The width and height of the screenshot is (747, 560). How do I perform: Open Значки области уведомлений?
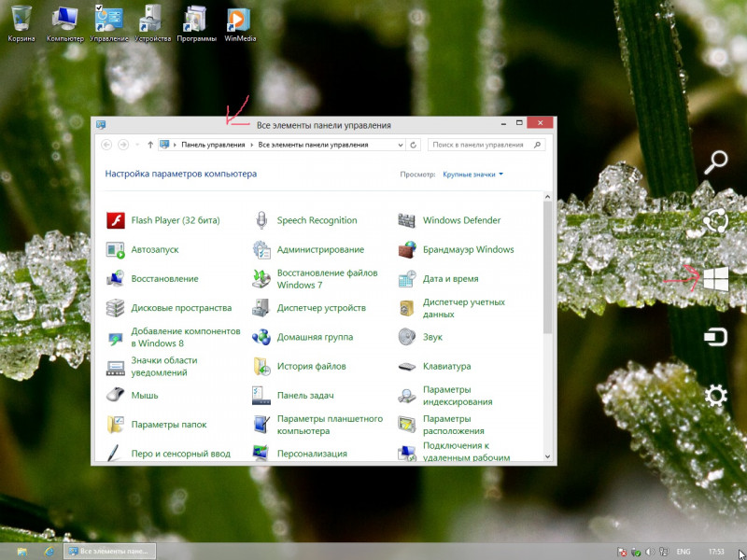point(151,366)
